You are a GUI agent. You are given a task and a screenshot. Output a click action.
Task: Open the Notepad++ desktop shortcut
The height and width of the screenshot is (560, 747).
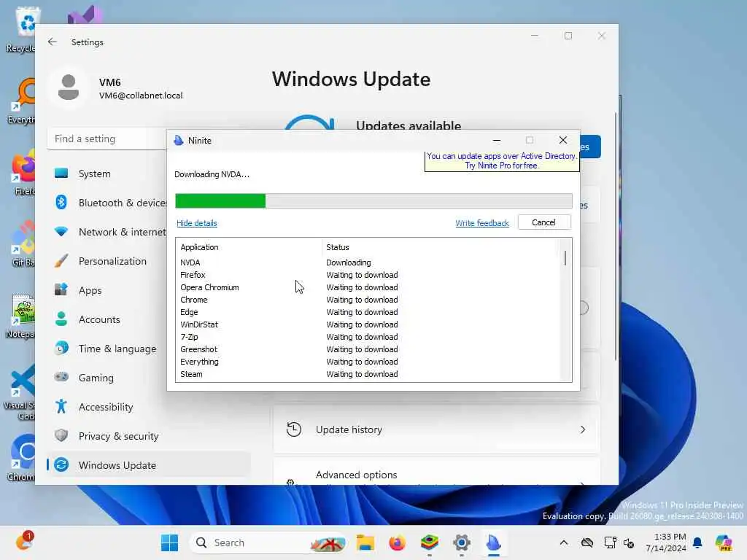20,315
